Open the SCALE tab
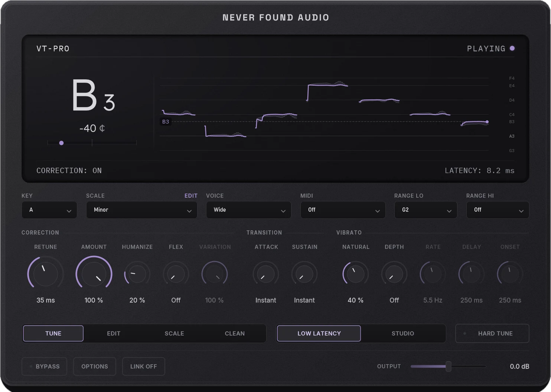Screen dimensions: 551x392 174,333
